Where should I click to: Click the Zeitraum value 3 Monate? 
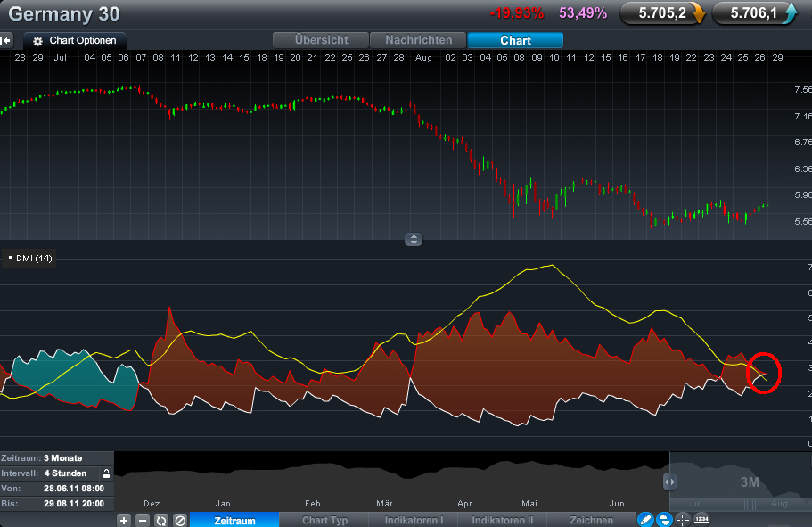(x=62, y=458)
